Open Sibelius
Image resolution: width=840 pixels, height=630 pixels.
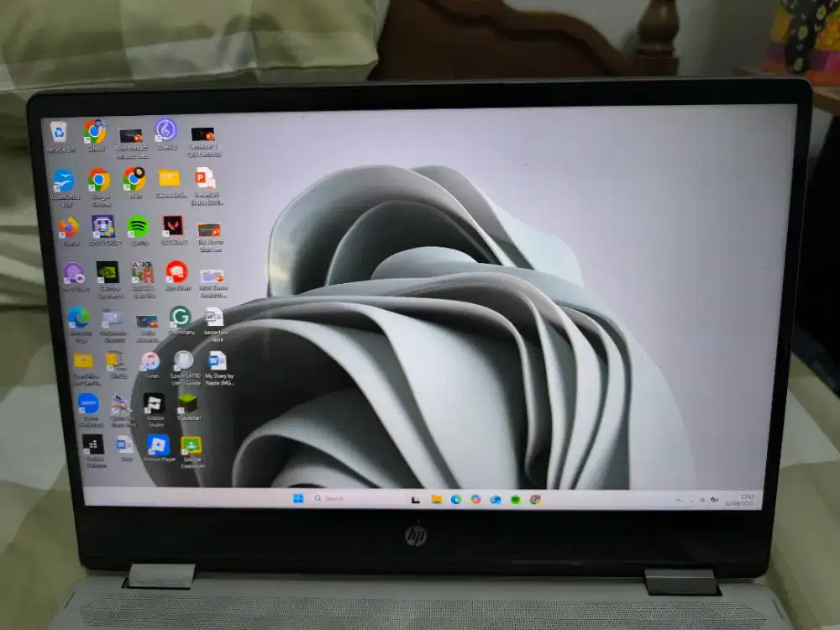tap(165, 132)
